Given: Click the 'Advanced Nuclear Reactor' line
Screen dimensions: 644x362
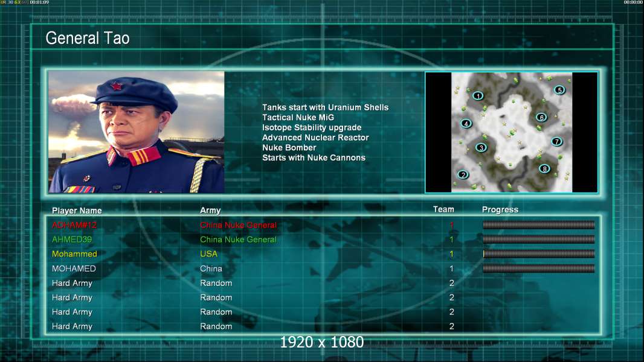Looking at the screenshot, I should [315, 138].
